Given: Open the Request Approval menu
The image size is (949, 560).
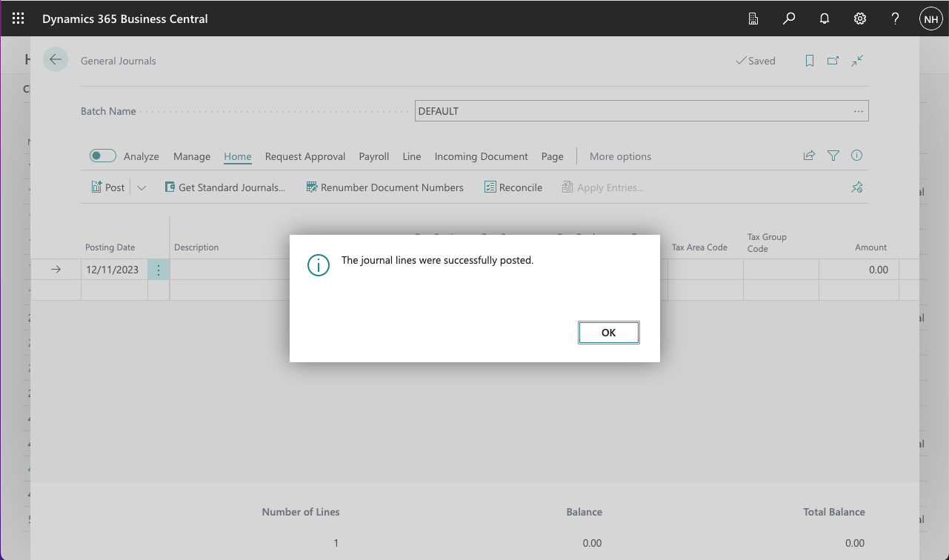Looking at the screenshot, I should (x=305, y=156).
